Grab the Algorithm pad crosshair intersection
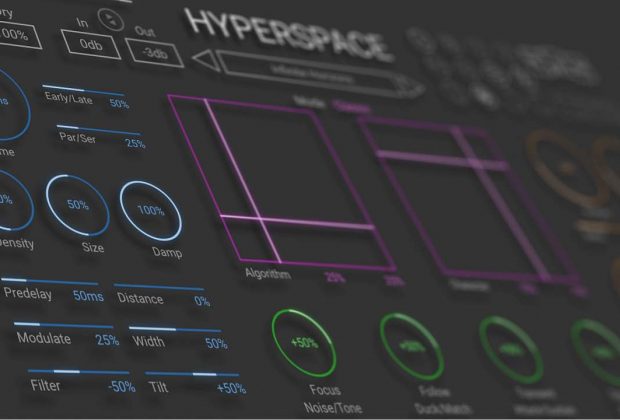The height and width of the screenshot is (420, 620). [259, 218]
